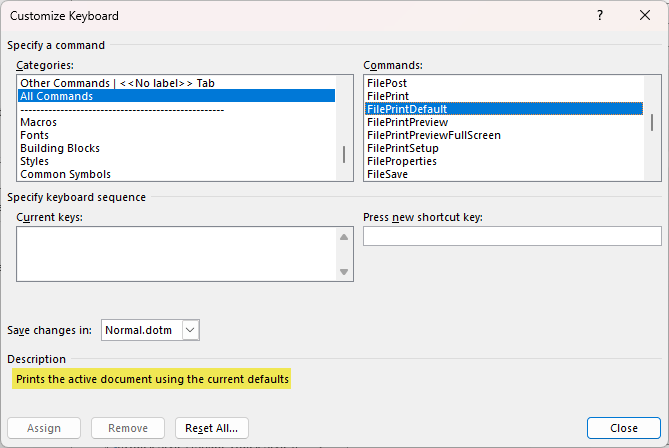Click inside the Current keys box

(176, 254)
